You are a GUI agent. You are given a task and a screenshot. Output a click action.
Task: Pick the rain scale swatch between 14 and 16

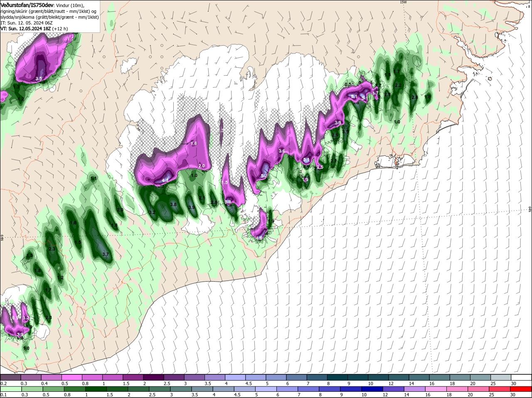coord(415,389)
